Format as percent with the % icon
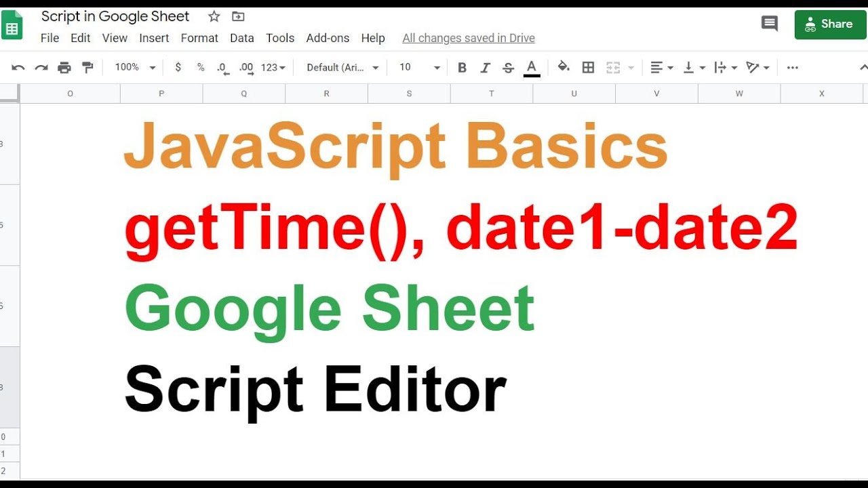The width and height of the screenshot is (868, 488). [x=201, y=67]
